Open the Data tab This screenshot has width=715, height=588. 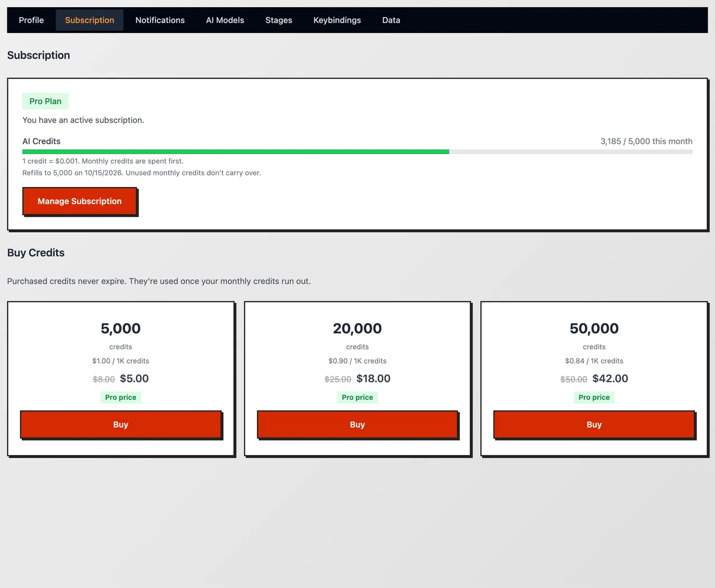point(391,20)
